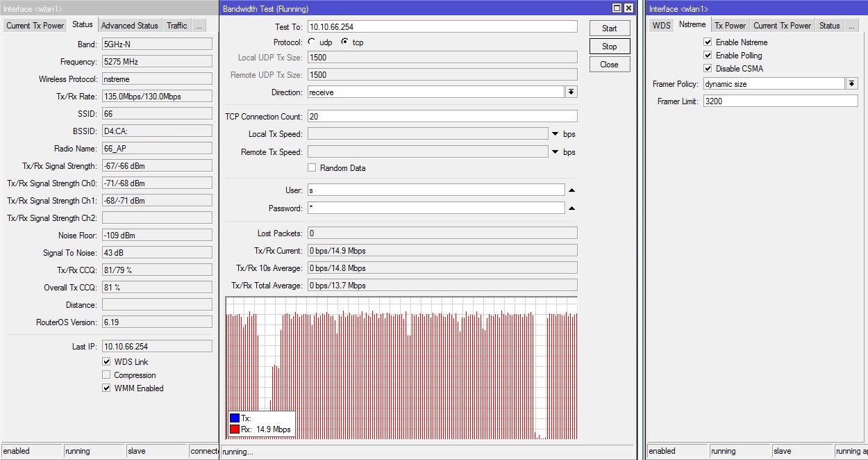Click the blue Tx legend swatch
The image size is (868, 460).
click(x=235, y=418)
